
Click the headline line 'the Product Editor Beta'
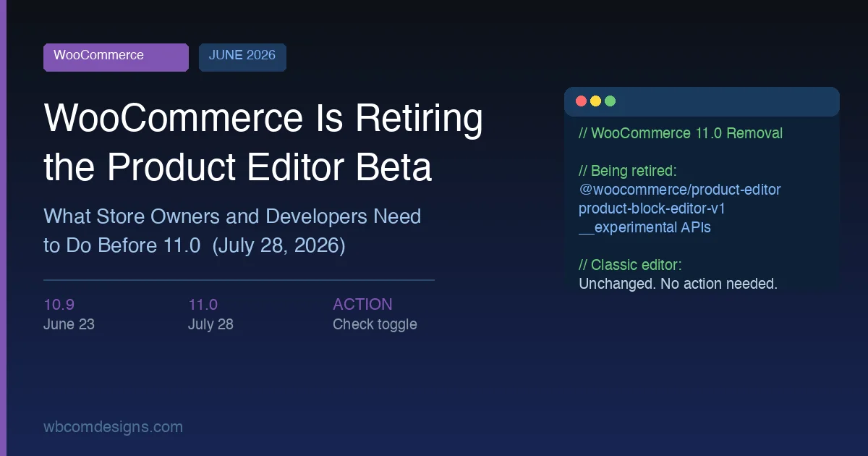click(x=238, y=168)
